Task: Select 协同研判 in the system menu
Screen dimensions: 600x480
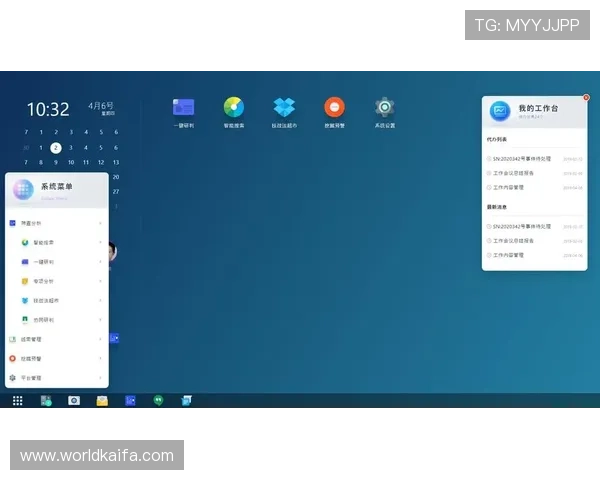Action: click(44, 320)
